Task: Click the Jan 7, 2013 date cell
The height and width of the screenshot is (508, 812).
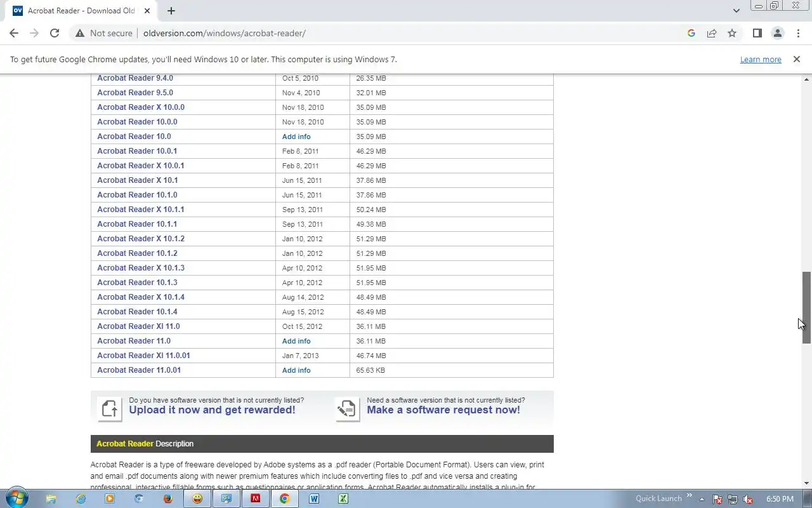Action: pyautogui.click(x=312, y=356)
